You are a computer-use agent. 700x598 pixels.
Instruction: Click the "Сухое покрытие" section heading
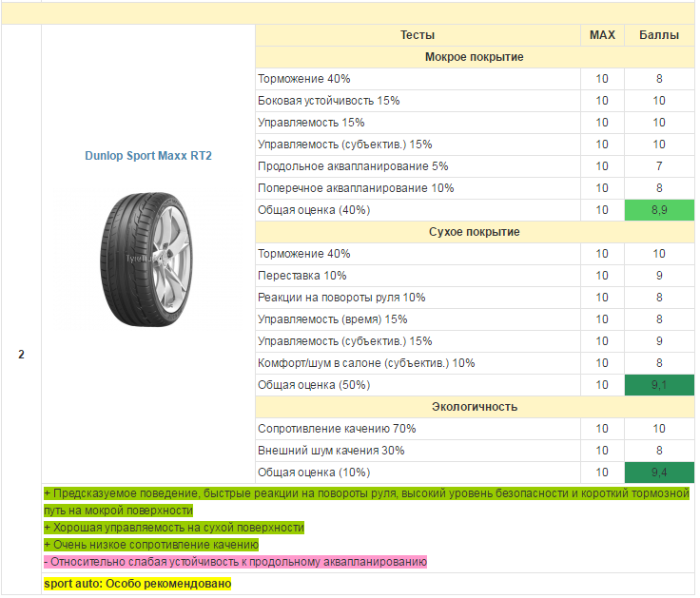[x=474, y=232]
